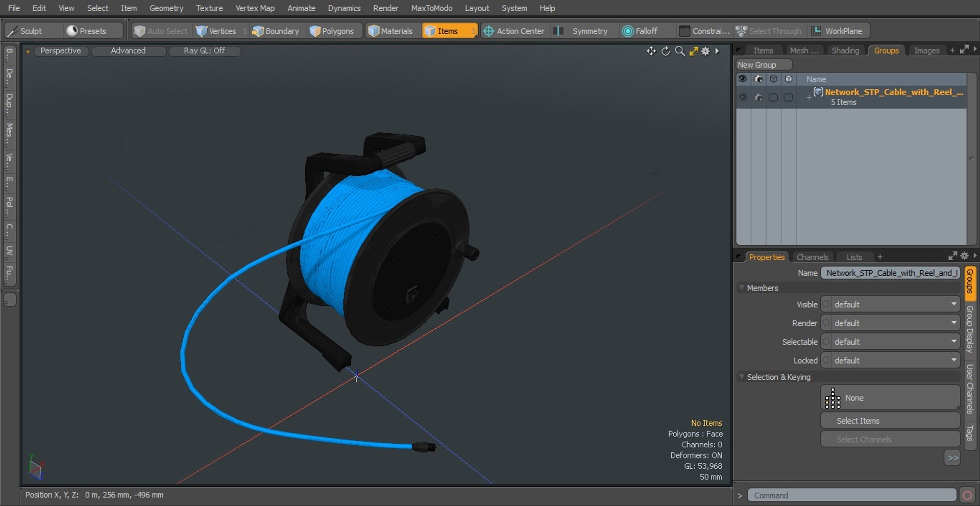Screen dimensions: 980x506
Task: Switch to the Images tab
Action: click(926, 51)
